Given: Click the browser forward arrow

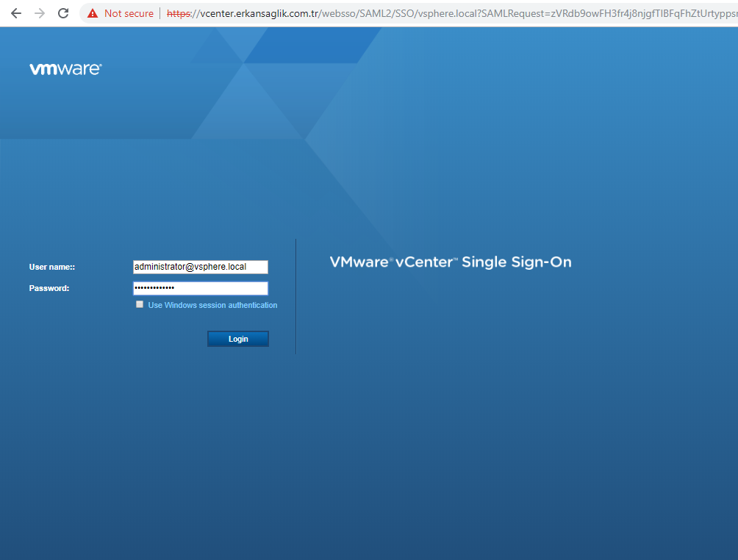Looking at the screenshot, I should (x=40, y=13).
